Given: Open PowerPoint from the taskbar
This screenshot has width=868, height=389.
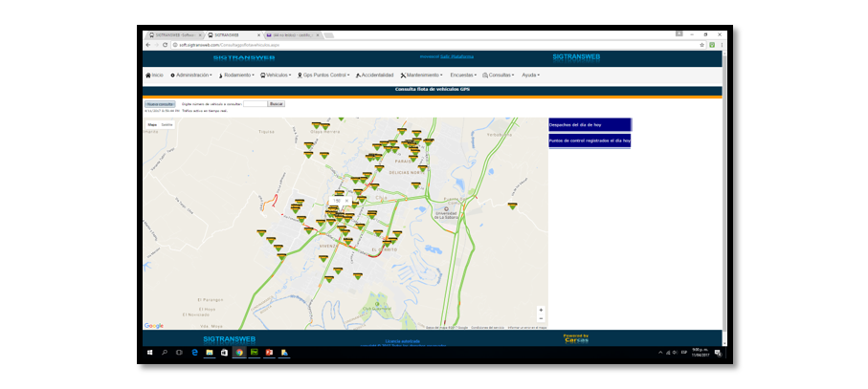Looking at the screenshot, I should point(269,352).
